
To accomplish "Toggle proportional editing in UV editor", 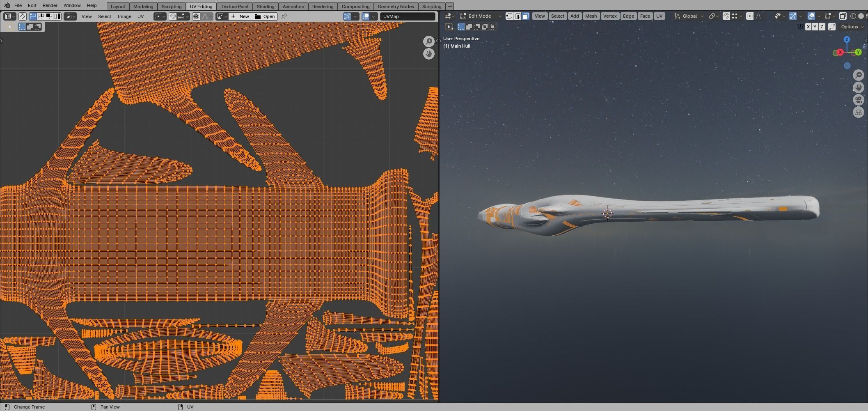I will [x=196, y=16].
